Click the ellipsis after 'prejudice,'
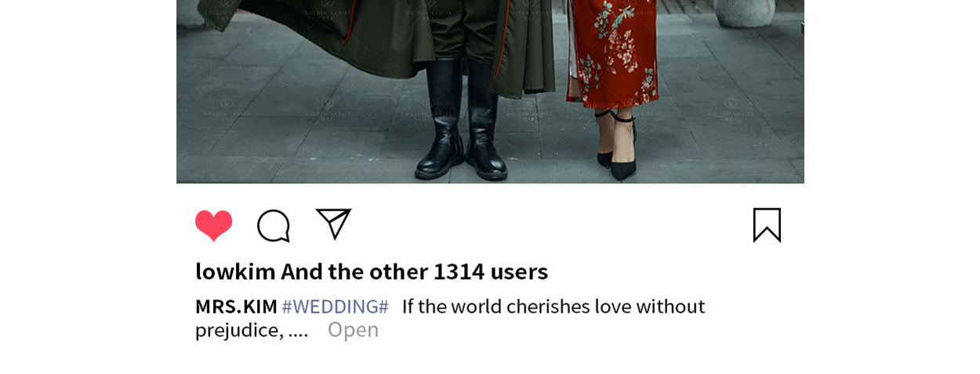This screenshot has height=374, width=980. (298, 330)
